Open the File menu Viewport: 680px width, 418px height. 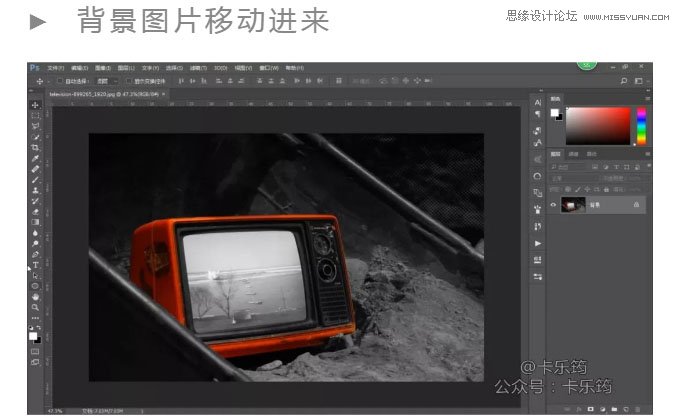point(56,68)
